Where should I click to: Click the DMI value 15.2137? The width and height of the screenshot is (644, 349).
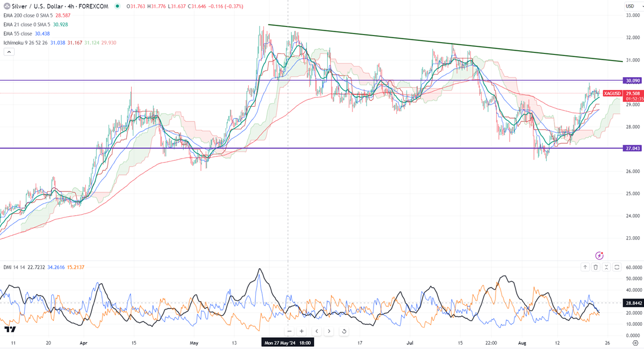click(x=76, y=268)
